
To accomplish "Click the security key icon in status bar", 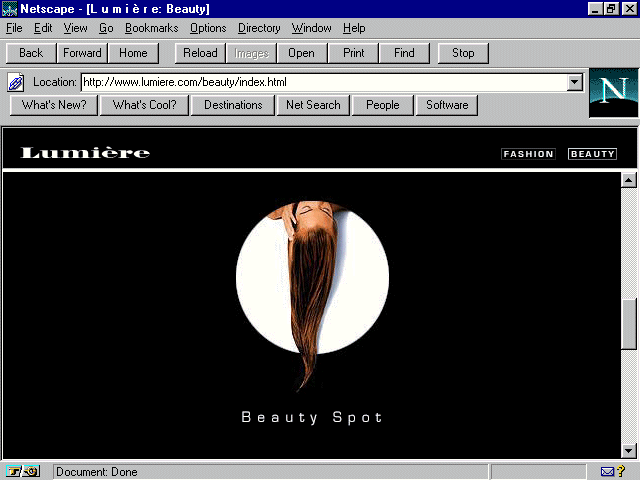I will click(x=22, y=471).
